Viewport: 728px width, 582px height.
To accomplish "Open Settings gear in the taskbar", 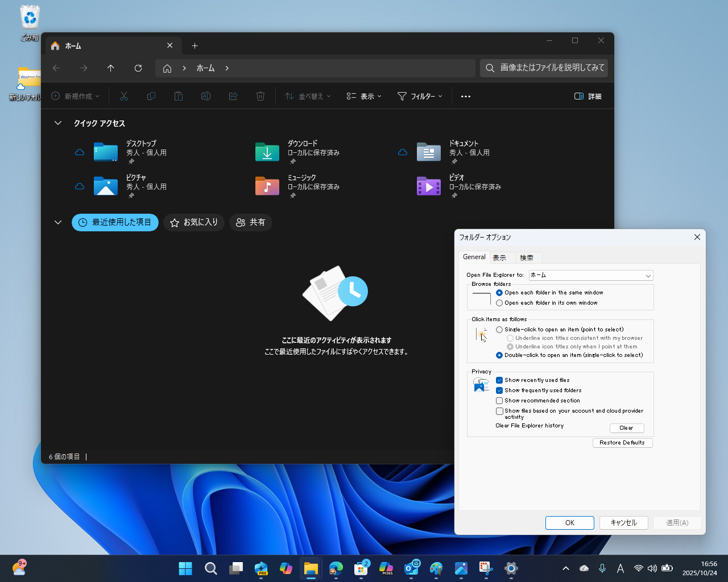I will [511, 568].
